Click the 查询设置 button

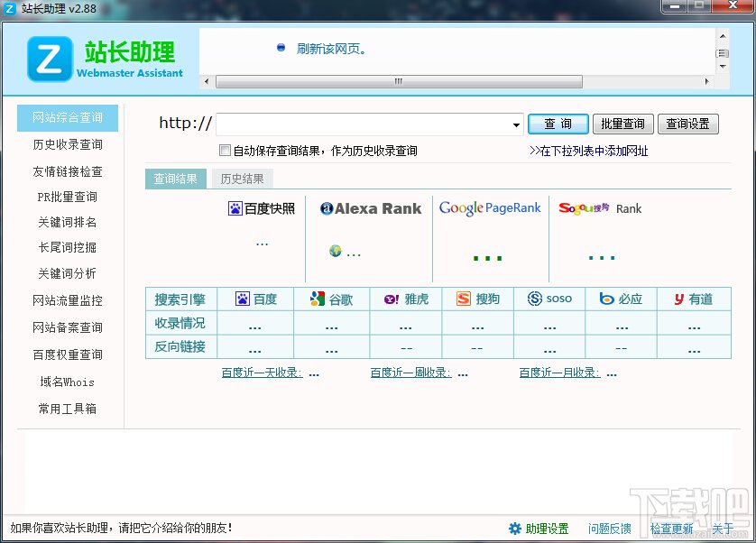(688, 124)
